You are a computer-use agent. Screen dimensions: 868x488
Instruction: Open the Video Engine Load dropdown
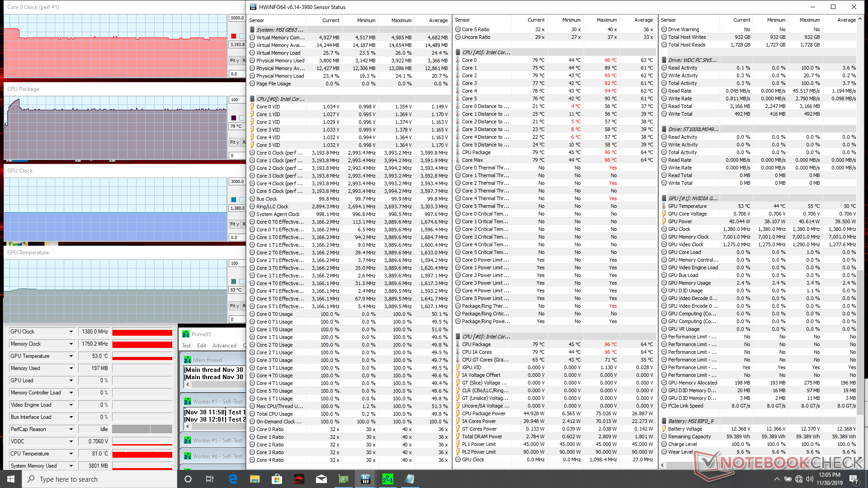point(71,405)
